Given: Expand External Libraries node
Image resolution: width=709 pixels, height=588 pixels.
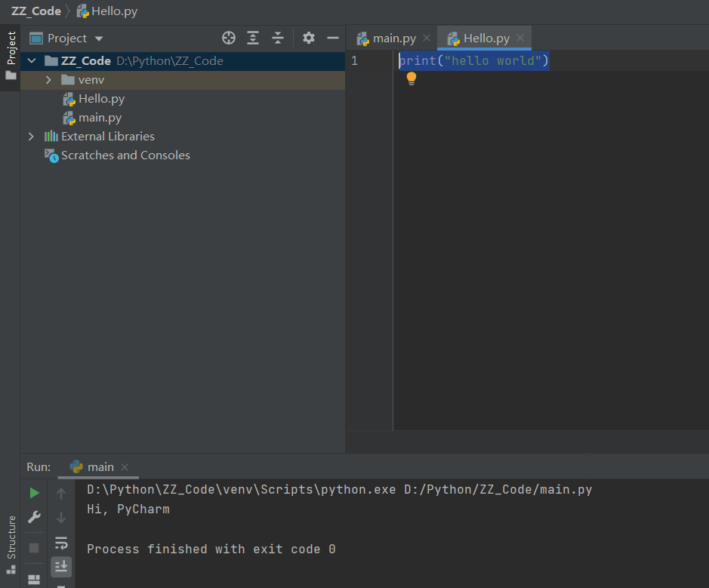Looking at the screenshot, I should 31,137.
